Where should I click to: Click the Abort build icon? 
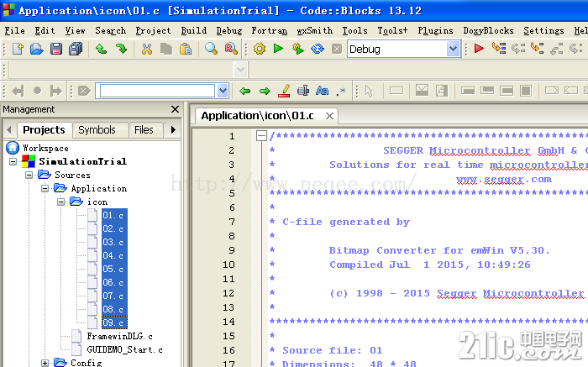pyautogui.click(x=337, y=49)
